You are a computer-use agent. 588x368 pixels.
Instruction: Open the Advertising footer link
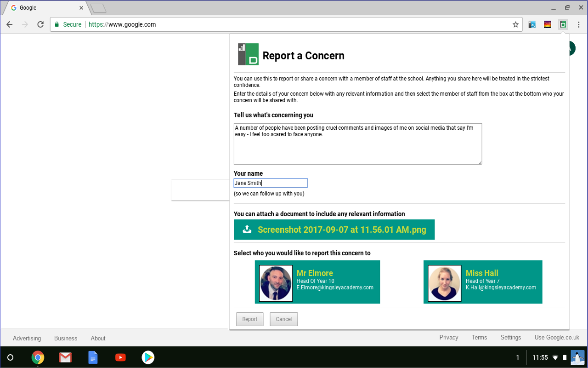pos(27,338)
